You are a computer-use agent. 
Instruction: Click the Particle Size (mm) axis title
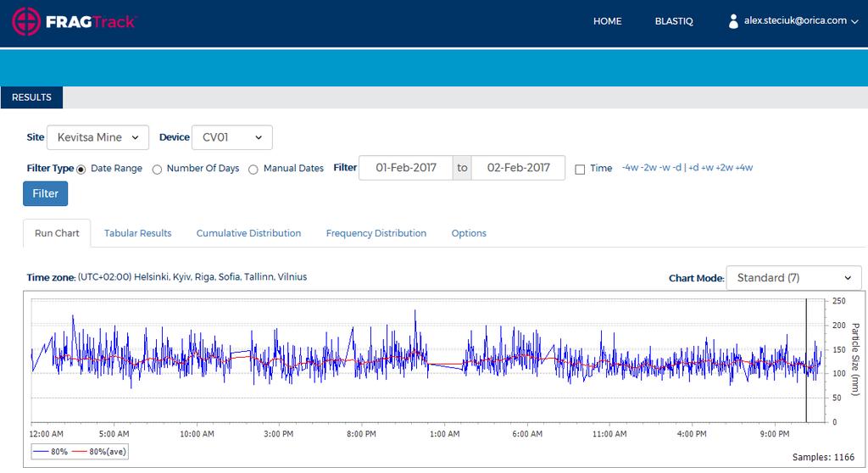click(x=855, y=359)
